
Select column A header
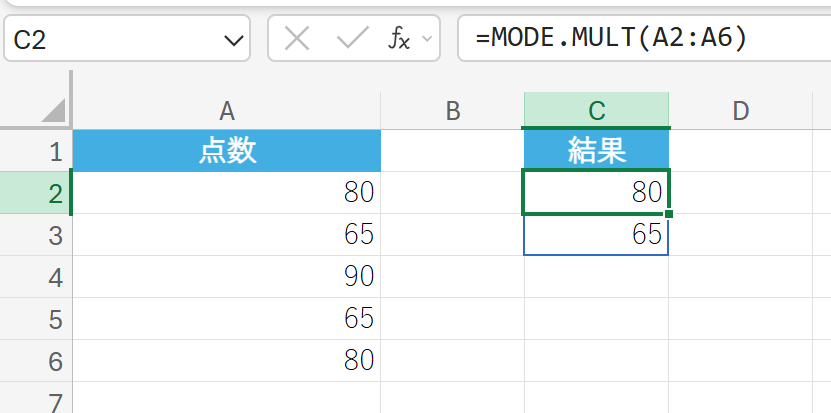click(x=227, y=110)
